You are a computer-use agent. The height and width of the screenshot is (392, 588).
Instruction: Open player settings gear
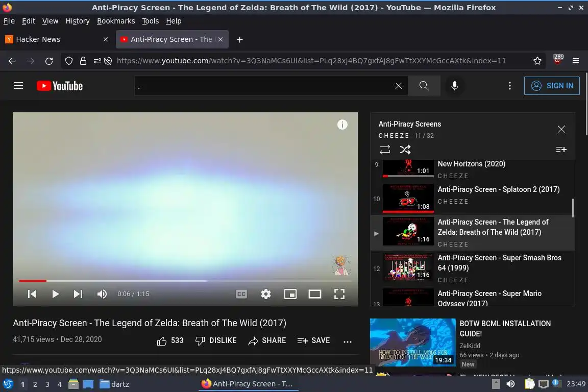pos(265,294)
